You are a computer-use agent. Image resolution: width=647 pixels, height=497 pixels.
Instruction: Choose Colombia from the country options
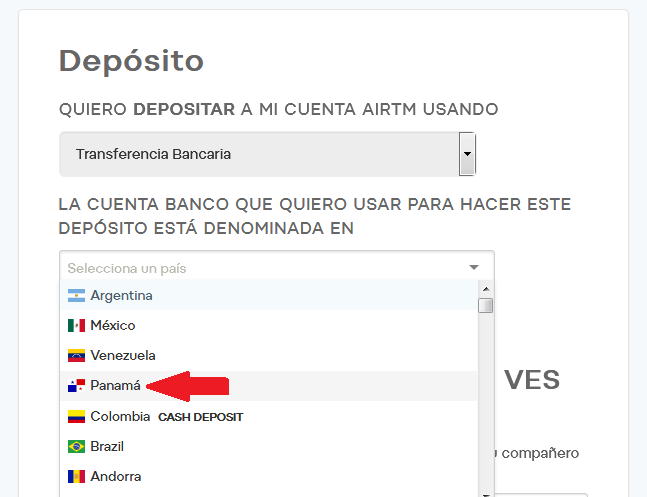pyautogui.click(x=269, y=416)
